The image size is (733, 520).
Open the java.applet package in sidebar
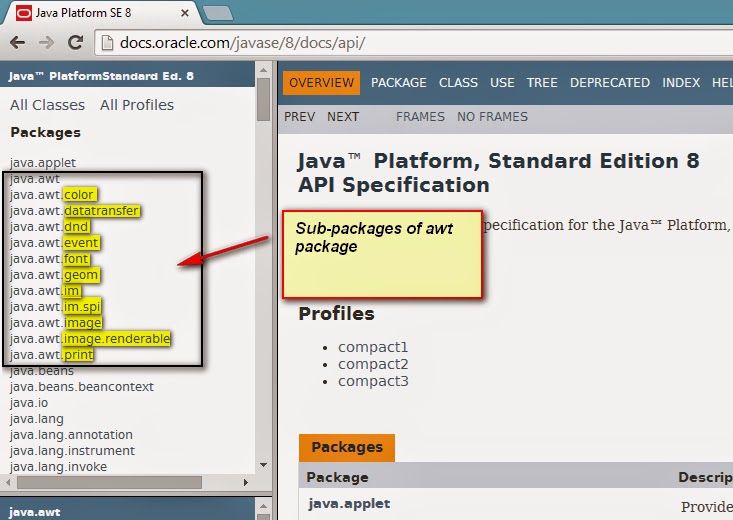tap(43, 163)
